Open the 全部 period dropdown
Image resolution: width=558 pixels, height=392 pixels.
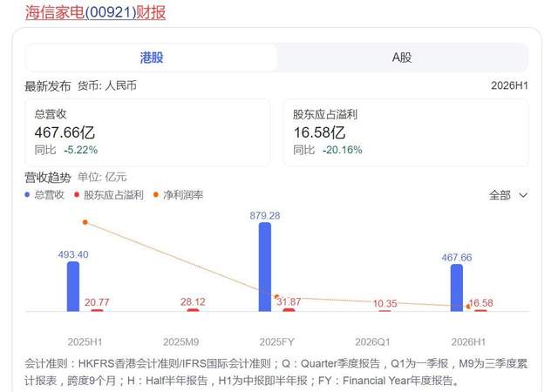(x=508, y=195)
